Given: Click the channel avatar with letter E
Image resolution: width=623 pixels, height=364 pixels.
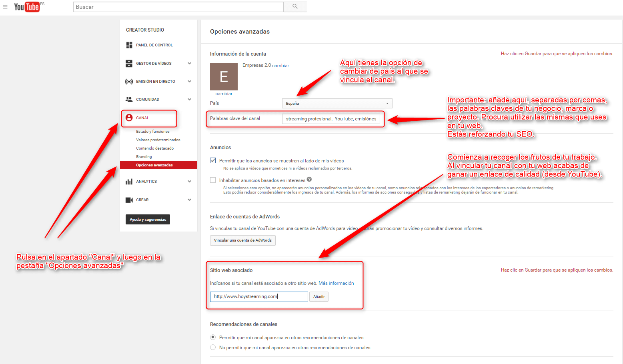Looking at the screenshot, I should (224, 76).
